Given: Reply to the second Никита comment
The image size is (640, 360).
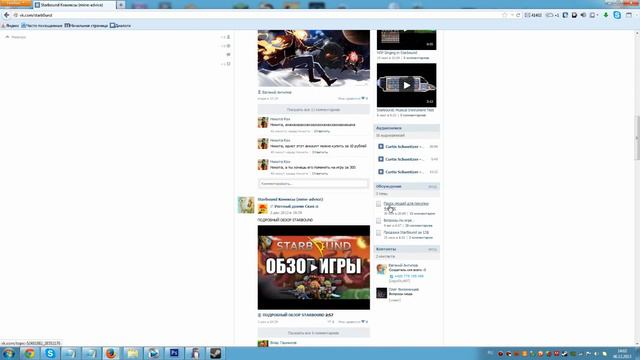Looking at the screenshot, I should tap(320, 152).
